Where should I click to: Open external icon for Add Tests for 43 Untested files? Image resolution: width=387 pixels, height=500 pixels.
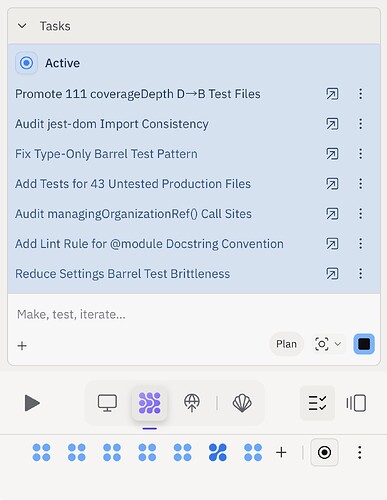(x=332, y=184)
